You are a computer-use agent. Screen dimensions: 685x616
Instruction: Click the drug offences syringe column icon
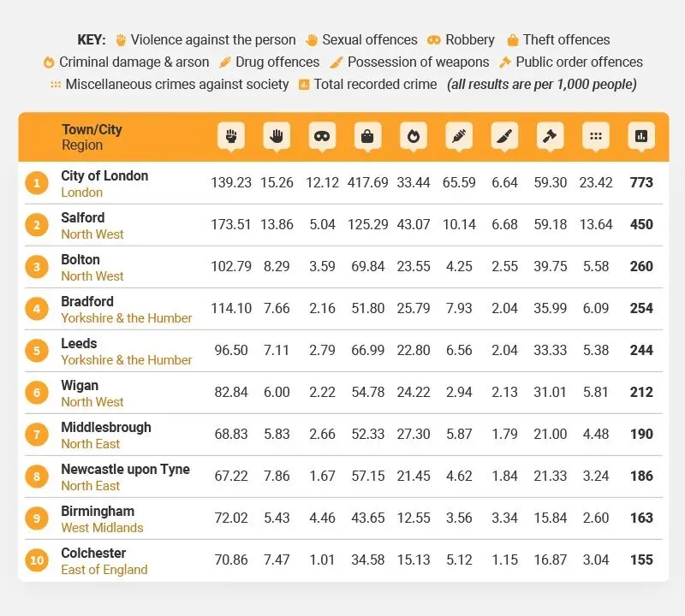point(459,136)
